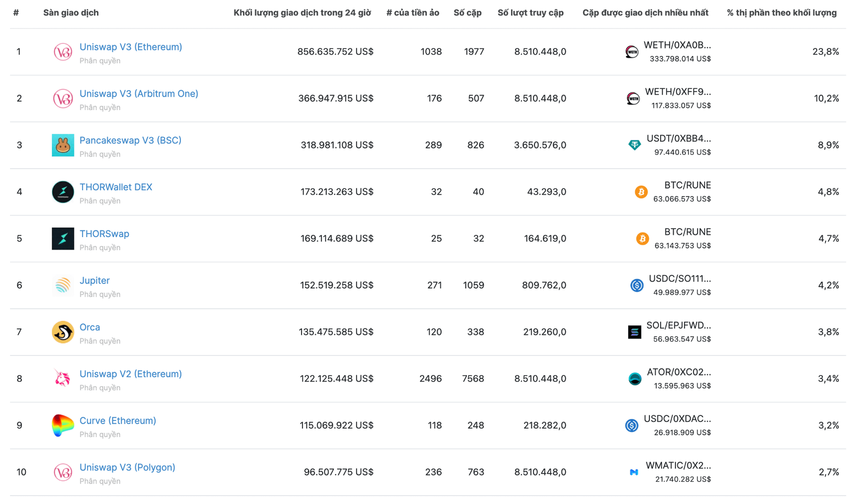Click the WMATIC/0X2... trading pair
Screen dimensions: 865x504
point(679,465)
